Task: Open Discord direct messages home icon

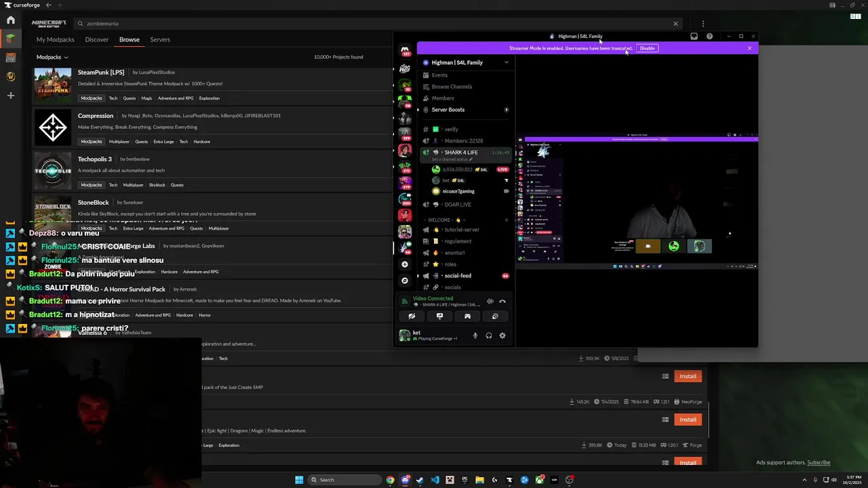Action: pos(405,50)
